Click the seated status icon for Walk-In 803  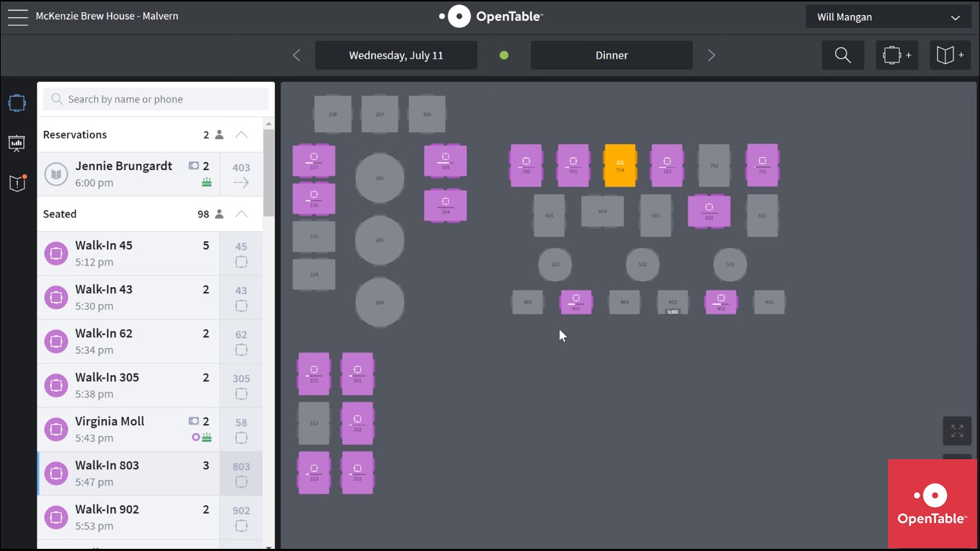(56, 474)
